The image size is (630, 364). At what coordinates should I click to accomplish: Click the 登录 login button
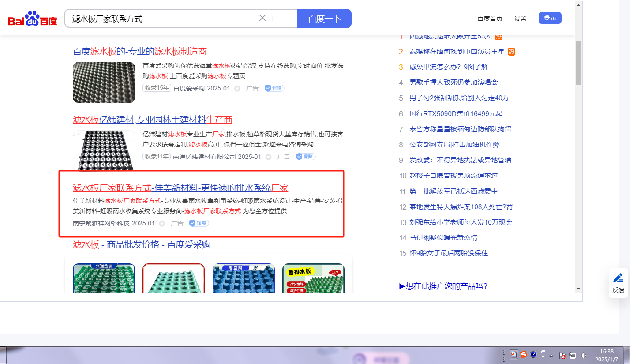(550, 18)
